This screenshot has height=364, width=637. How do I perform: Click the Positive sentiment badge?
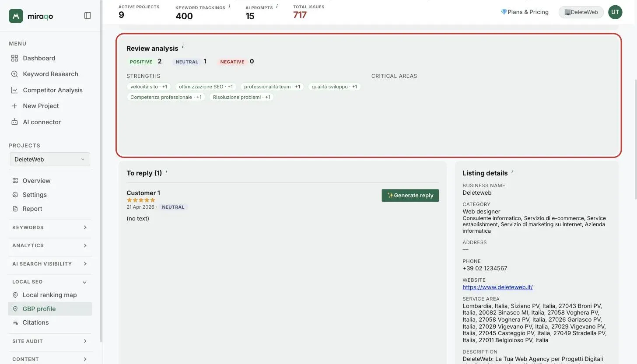(141, 62)
